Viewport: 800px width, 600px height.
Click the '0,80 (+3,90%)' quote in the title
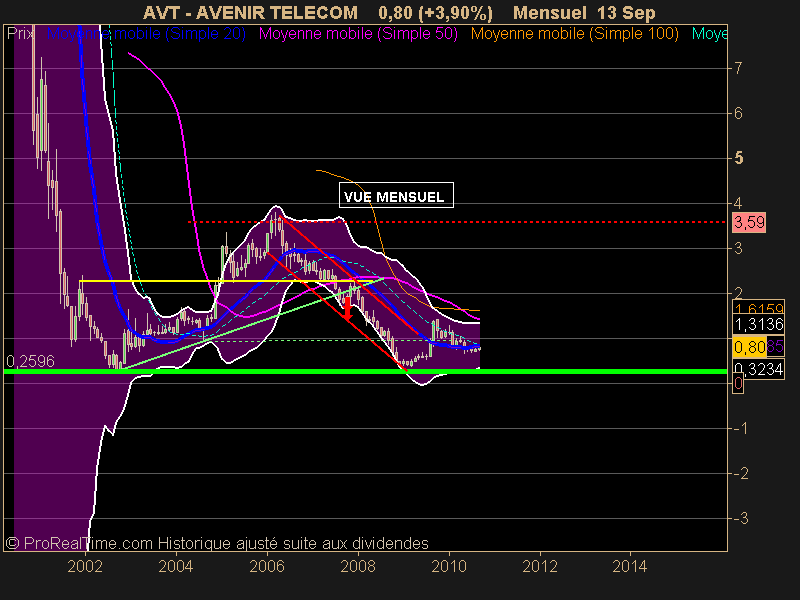tap(436, 12)
